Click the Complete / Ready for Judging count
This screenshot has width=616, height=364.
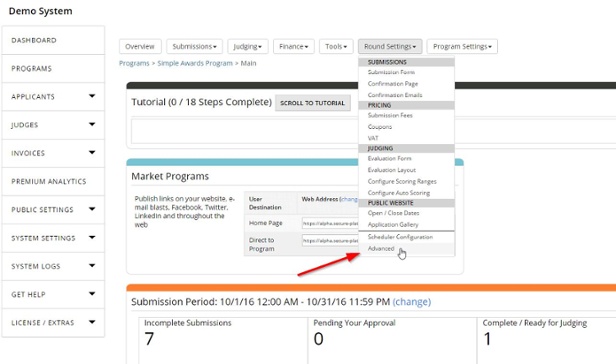coord(487,338)
